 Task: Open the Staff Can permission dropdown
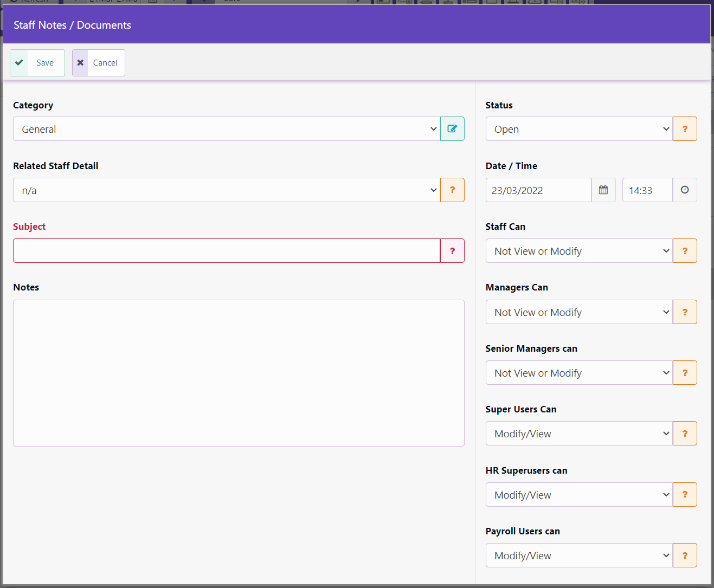pyautogui.click(x=579, y=251)
